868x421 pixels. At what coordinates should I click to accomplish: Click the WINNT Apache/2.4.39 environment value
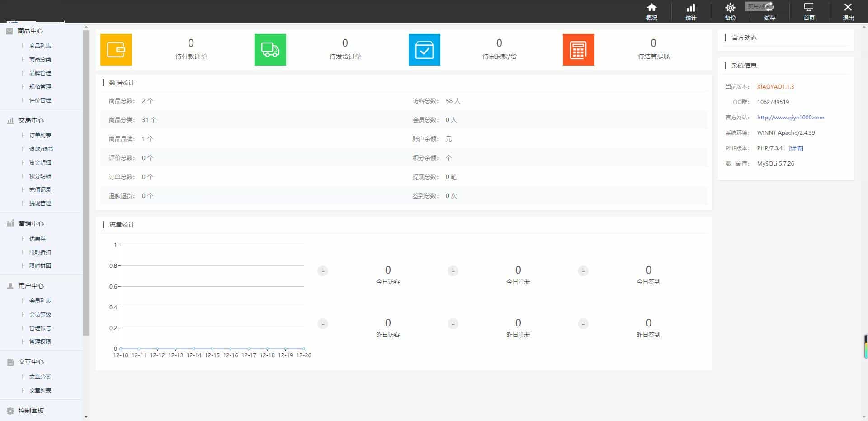coord(786,132)
